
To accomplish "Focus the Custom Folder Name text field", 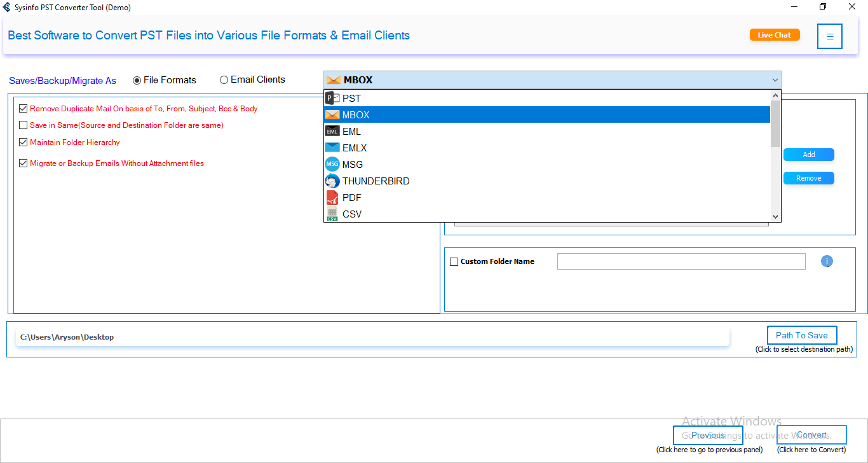I will pyautogui.click(x=681, y=261).
